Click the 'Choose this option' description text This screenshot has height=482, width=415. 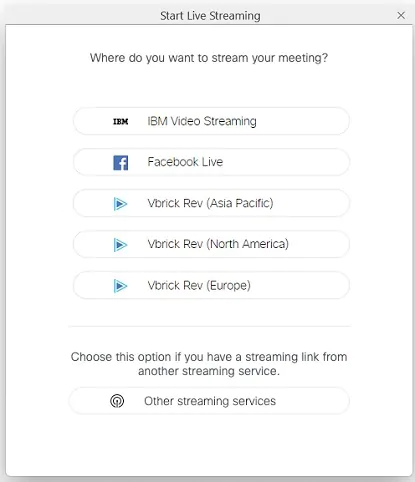209,364
